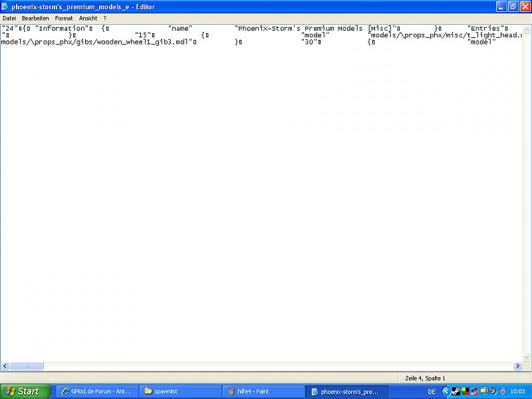Open the Format menu
Screen dimensions: 532x399
(64, 18)
